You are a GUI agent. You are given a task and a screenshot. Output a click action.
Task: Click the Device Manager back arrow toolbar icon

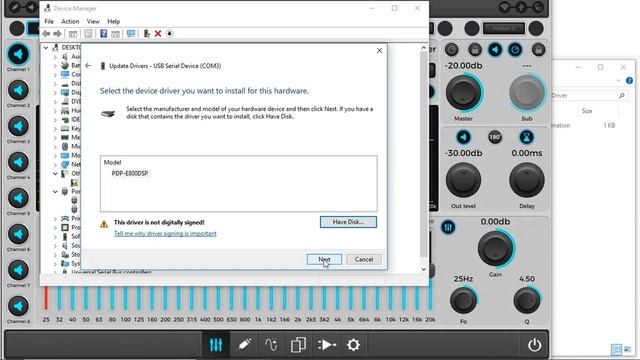click(x=46, y=34)
